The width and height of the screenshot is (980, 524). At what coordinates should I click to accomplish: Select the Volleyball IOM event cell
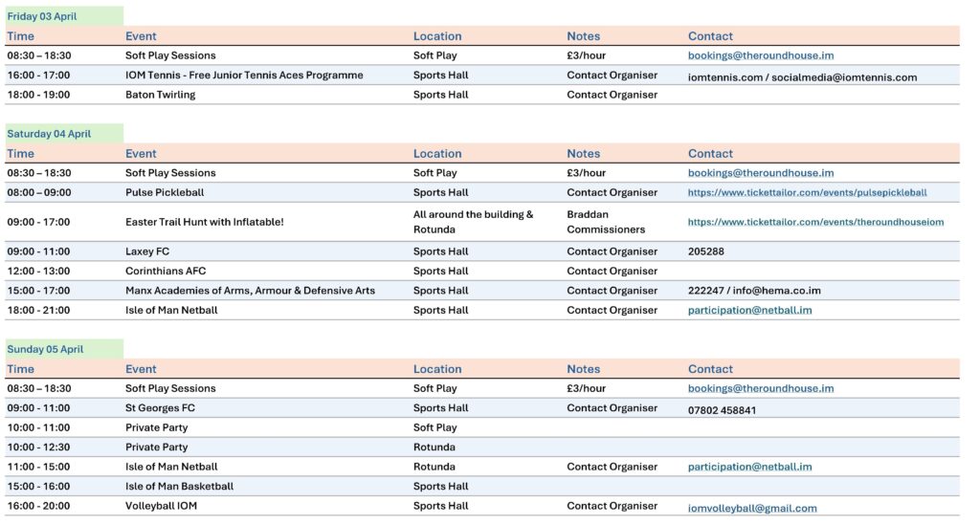coord(161,506)
